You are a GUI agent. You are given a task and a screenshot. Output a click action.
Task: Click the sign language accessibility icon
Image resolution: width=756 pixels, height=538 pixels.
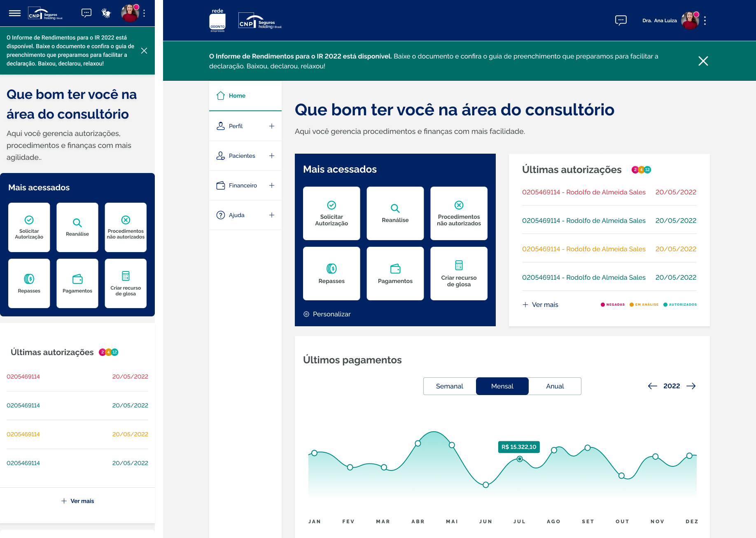[106, 13]
